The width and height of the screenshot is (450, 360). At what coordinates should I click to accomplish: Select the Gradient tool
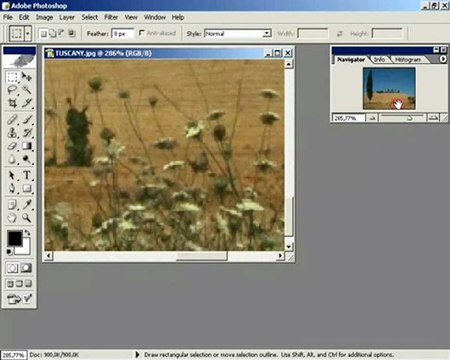click(27, 146)
